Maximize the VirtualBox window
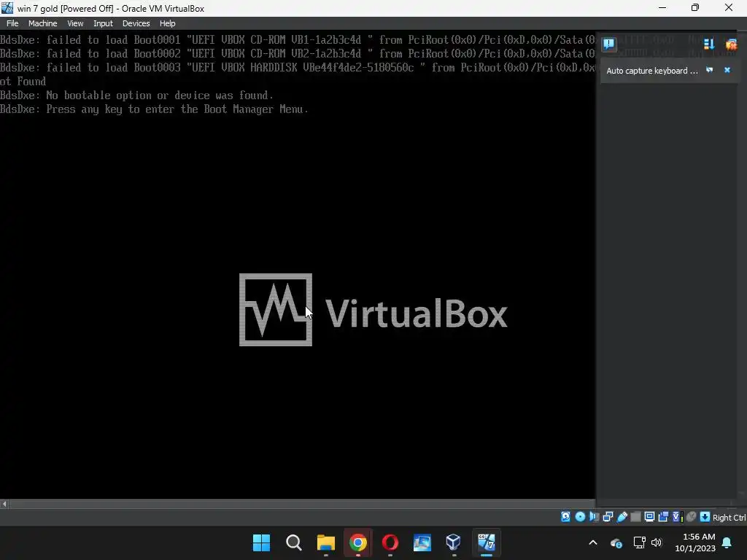This screenshot has height=560, width=747. [695, 7]
